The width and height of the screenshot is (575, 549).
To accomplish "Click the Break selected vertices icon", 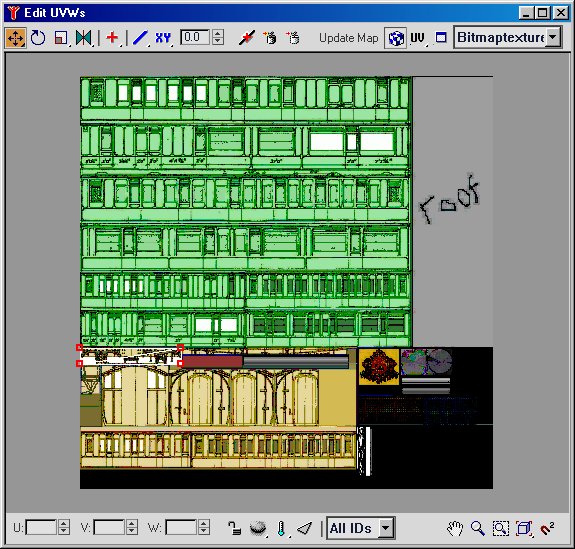I will click(247, 37).
